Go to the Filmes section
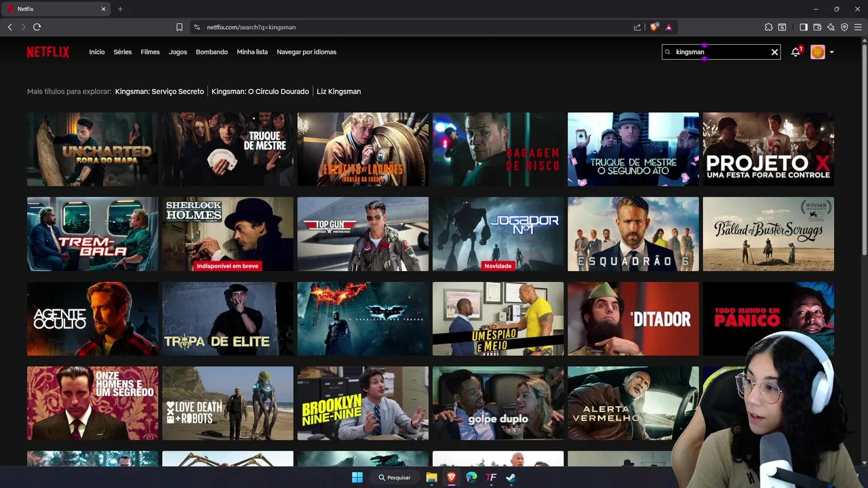This screenshot has width=868, height=488. coord(151,52)
